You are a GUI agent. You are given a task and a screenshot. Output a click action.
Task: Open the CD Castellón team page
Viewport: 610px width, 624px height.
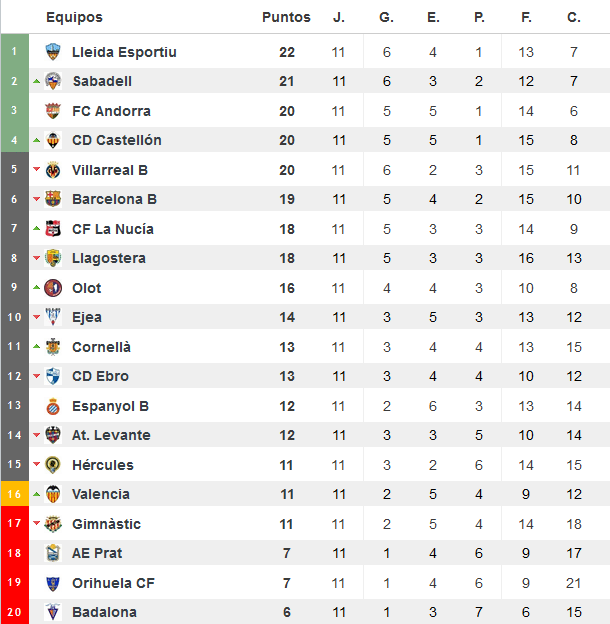coord(117,140)
